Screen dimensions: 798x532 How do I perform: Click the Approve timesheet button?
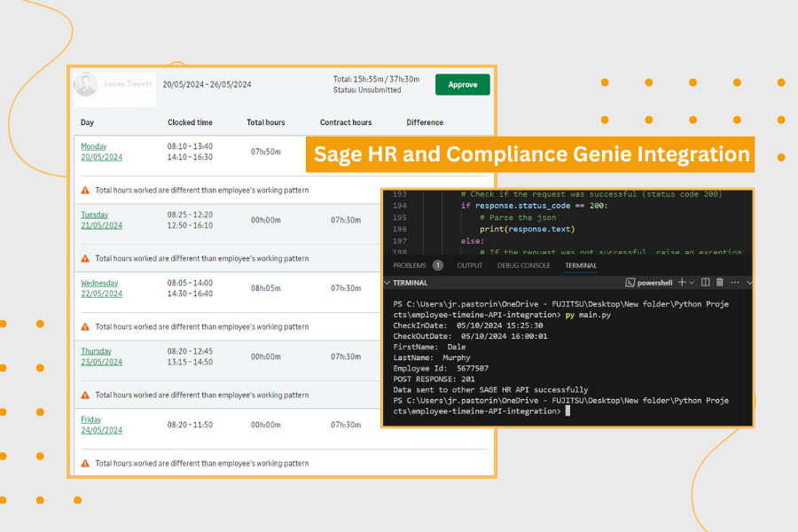coord(462,85)
